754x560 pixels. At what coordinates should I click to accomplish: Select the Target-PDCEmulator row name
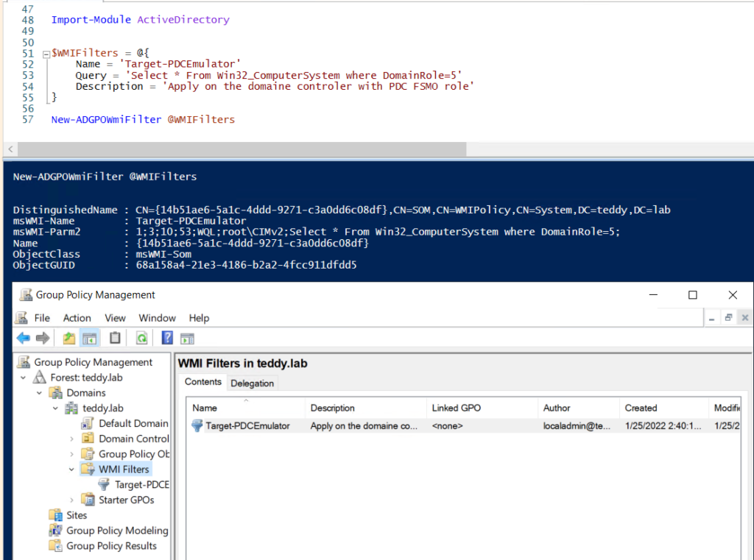click(x=247, y=426)
